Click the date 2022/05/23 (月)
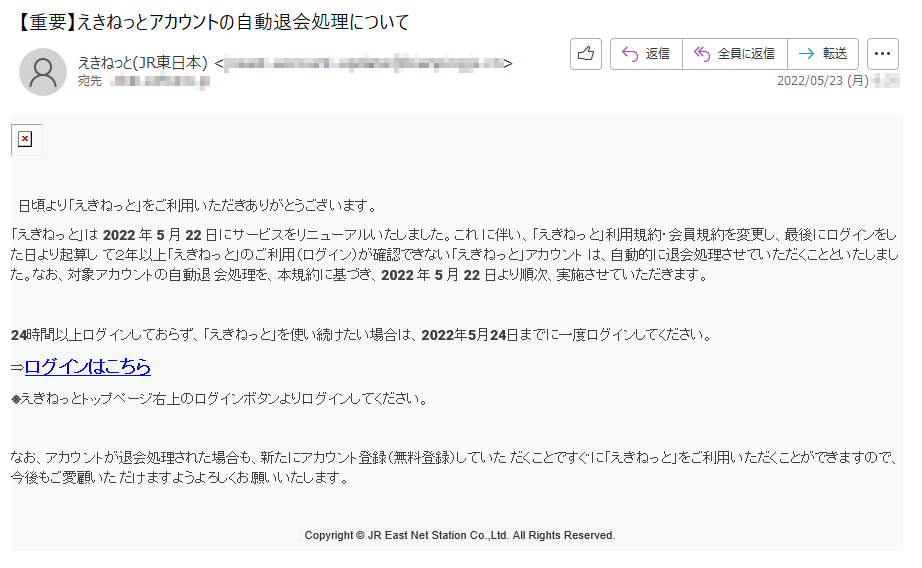The width and height of the screenshot is (922, 568). point(823,81)
